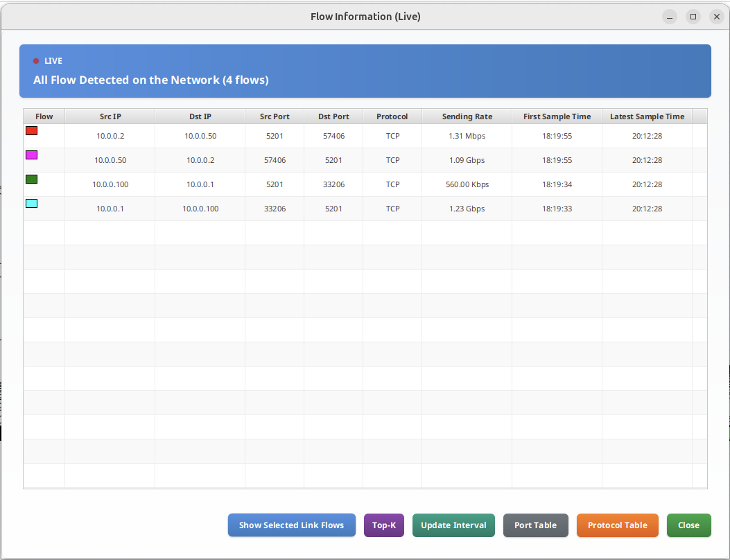This screenshot has height=560, width=730.
Task: Sort by Dst Port column header
Action: coord(334,116)
